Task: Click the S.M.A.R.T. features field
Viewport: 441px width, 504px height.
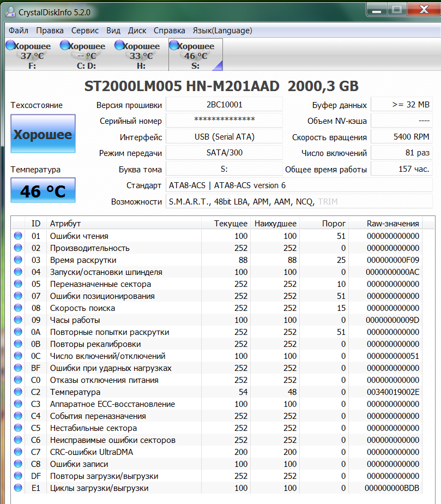Action: [299, 201]
